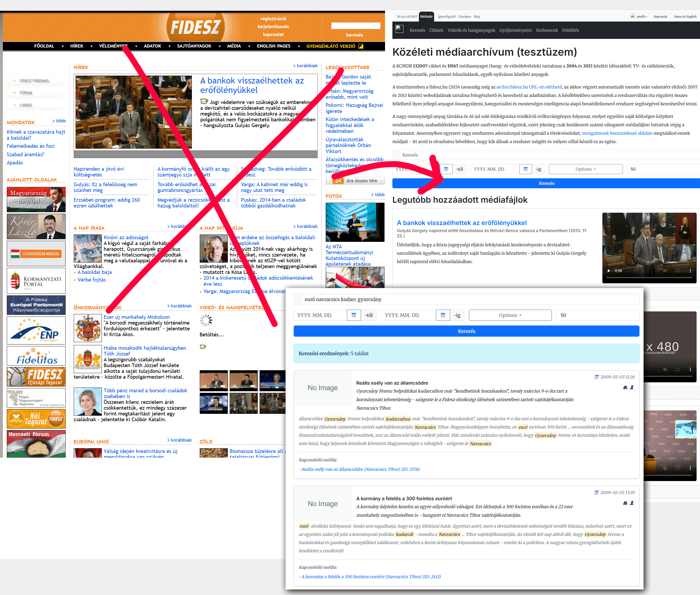700x595 pixels.
Task: Open calendar picker for '-tól' date in overlay
Action: click(x=354, y=315)
